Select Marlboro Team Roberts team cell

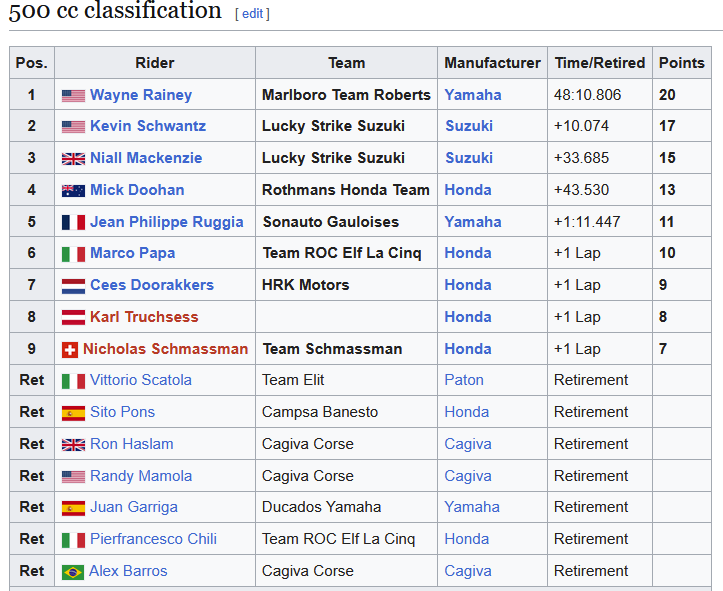point(346,95)
